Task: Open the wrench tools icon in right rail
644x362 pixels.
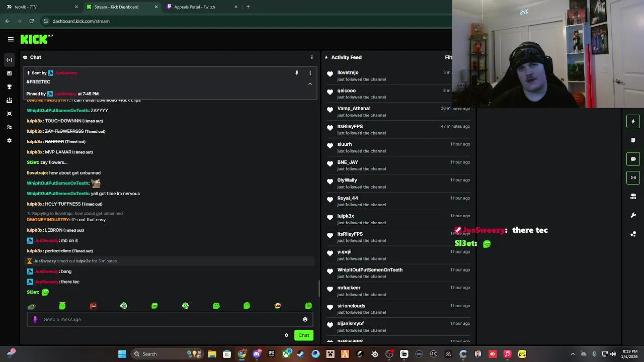Action: [633, 215]
